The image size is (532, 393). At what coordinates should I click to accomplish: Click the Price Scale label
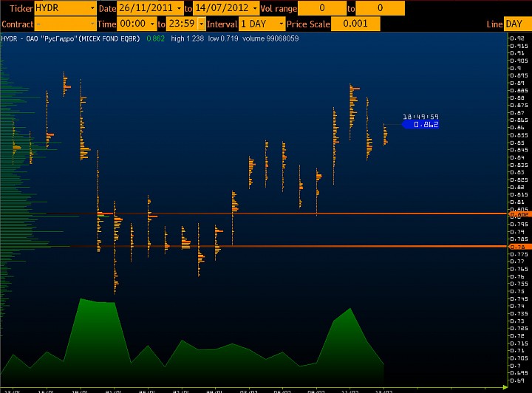pos(308,24)
